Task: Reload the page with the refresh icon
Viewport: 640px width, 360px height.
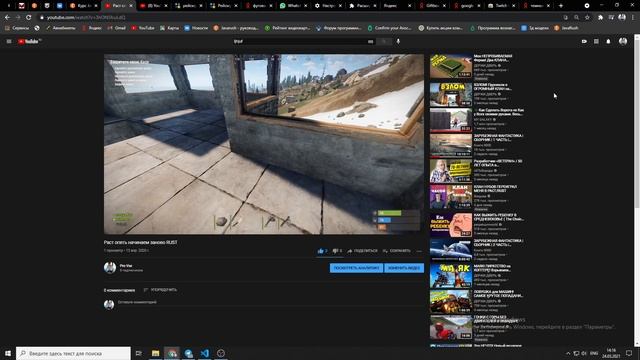Action: (x=29, y=18)
